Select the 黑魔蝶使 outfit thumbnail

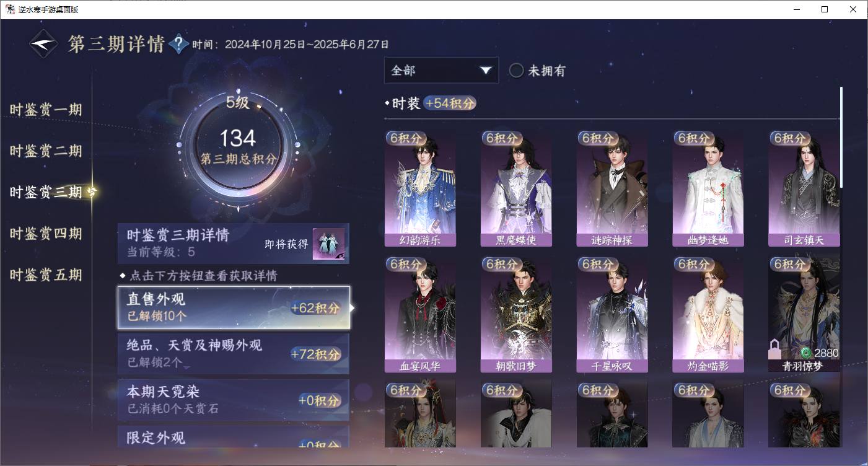pyautogui.click(x=516, y=189)
